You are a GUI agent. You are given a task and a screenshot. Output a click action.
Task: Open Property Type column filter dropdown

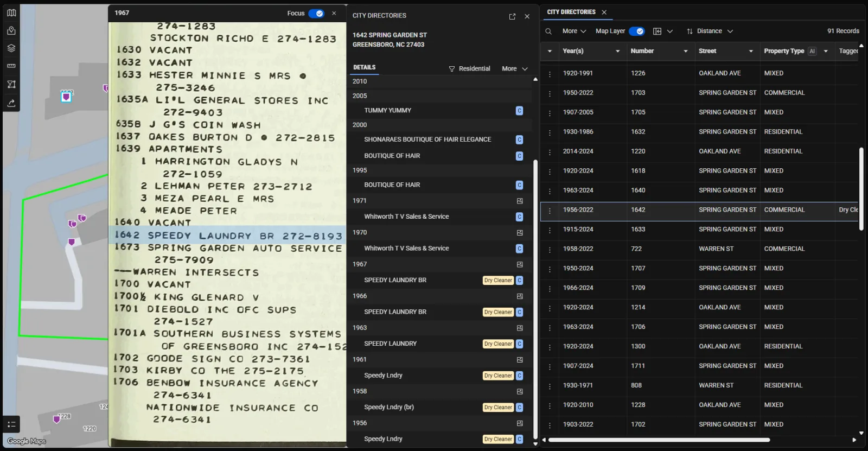pos(826,51)
